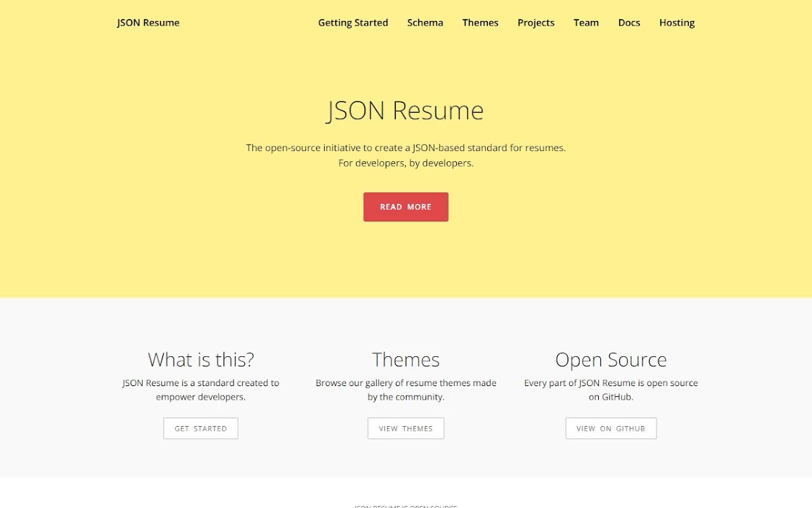Open the Team nav item
The image size is (812, 508).
tap(586, 22)
